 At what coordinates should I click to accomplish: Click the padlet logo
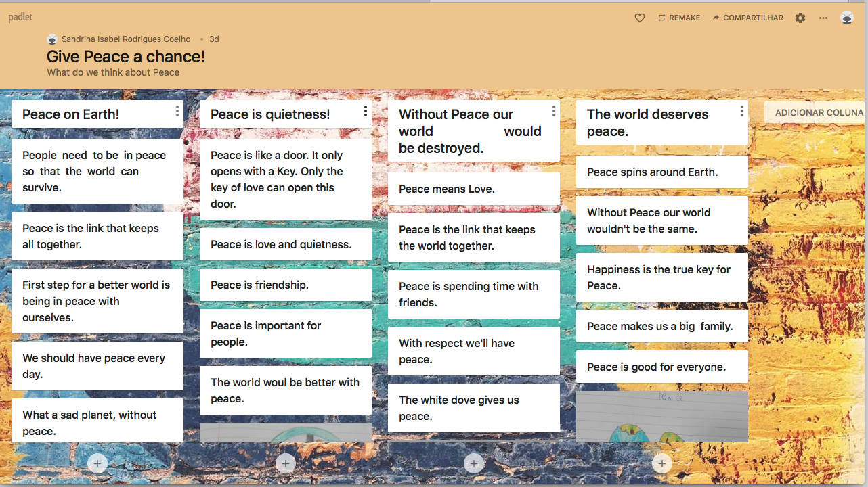(x=20, y=17)
